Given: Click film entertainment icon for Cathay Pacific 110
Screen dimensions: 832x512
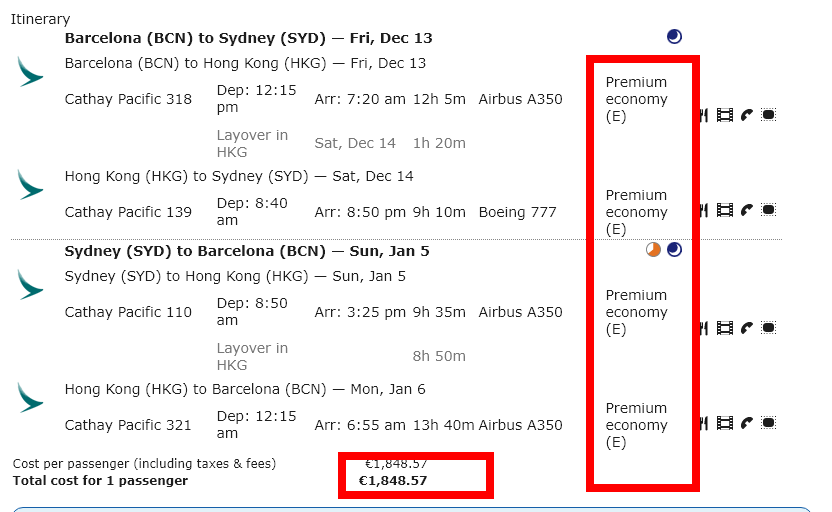Looking at the screenshot, I should tap(725, 328).
